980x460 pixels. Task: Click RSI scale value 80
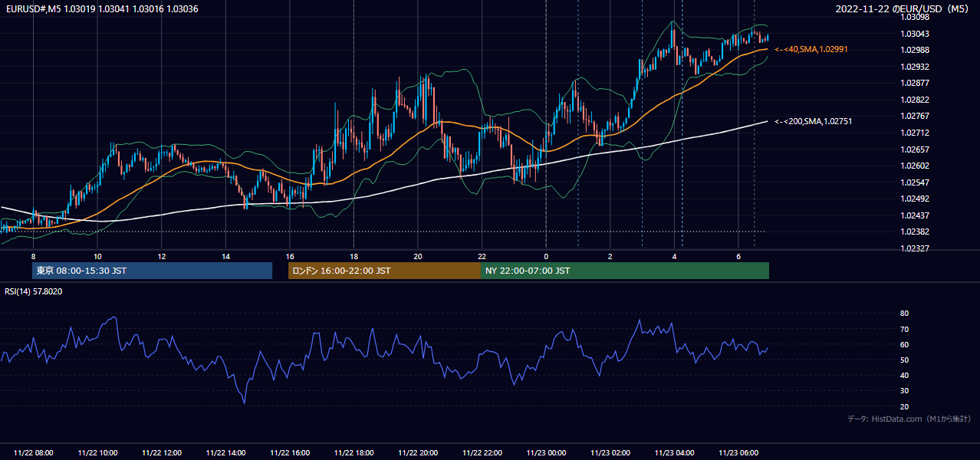click(x=905, y=314)
